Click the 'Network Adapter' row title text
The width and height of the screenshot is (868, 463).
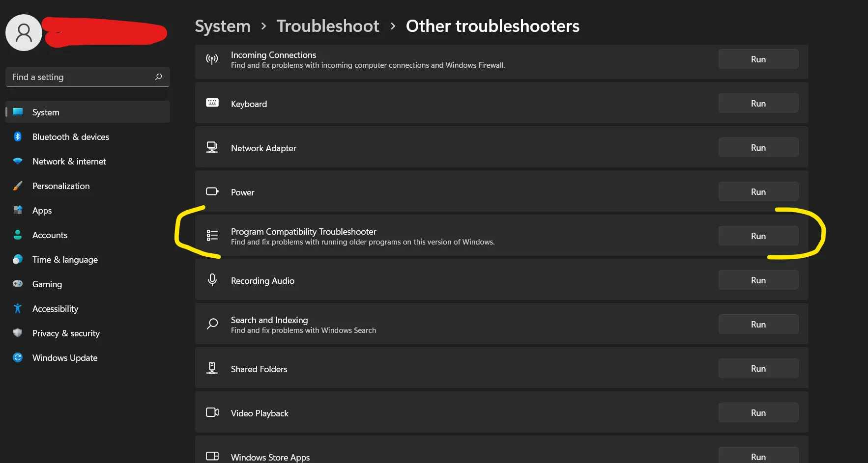pyautogui.click(x=263, y=148)
